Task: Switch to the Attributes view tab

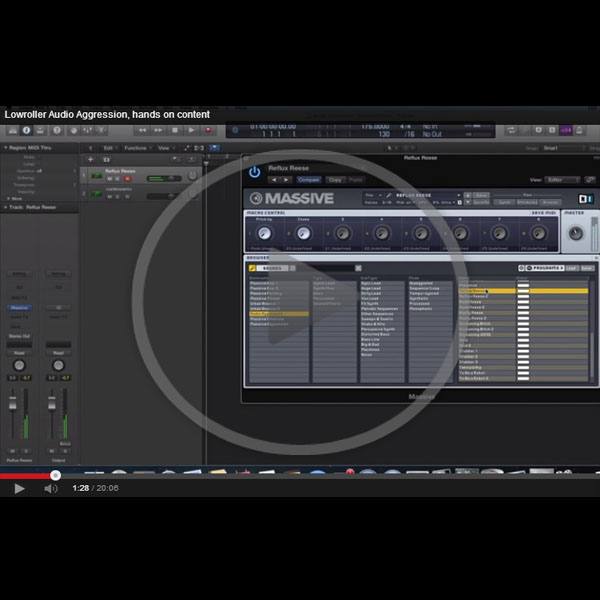Action: [x=527, y=202]
